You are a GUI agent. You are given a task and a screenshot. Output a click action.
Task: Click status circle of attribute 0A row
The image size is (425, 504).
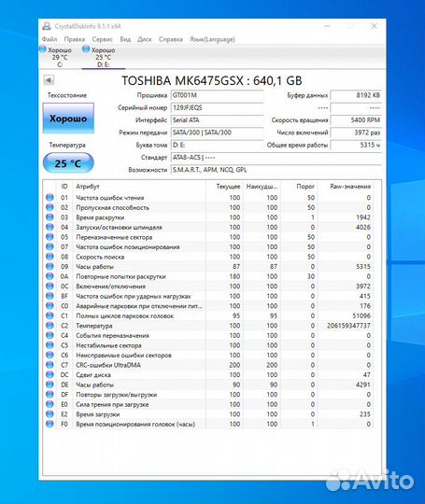pos(50,276)
